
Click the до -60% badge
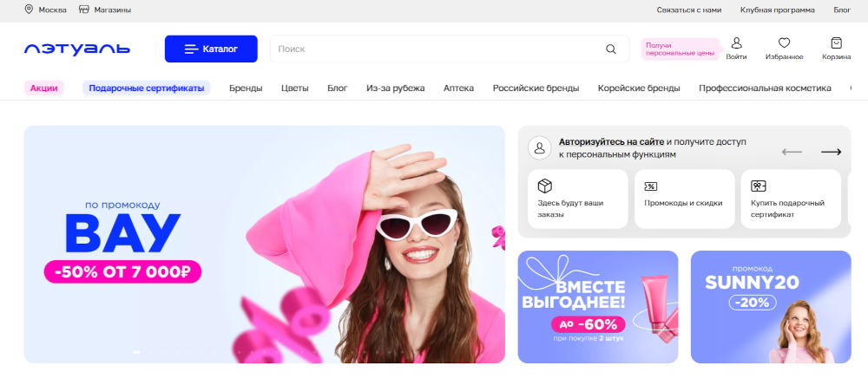(x=588, y=324)
